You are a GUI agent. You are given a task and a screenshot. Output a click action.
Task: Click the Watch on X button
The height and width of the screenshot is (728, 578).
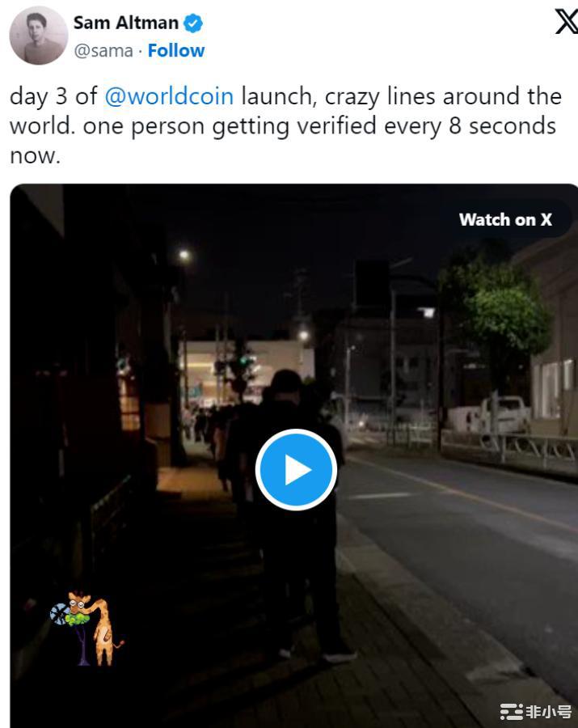pyautogui.click(x=505, y=219)
